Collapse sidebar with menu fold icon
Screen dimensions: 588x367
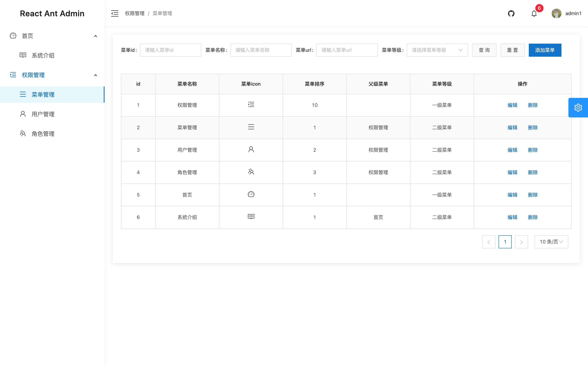(x=115, y=13)
